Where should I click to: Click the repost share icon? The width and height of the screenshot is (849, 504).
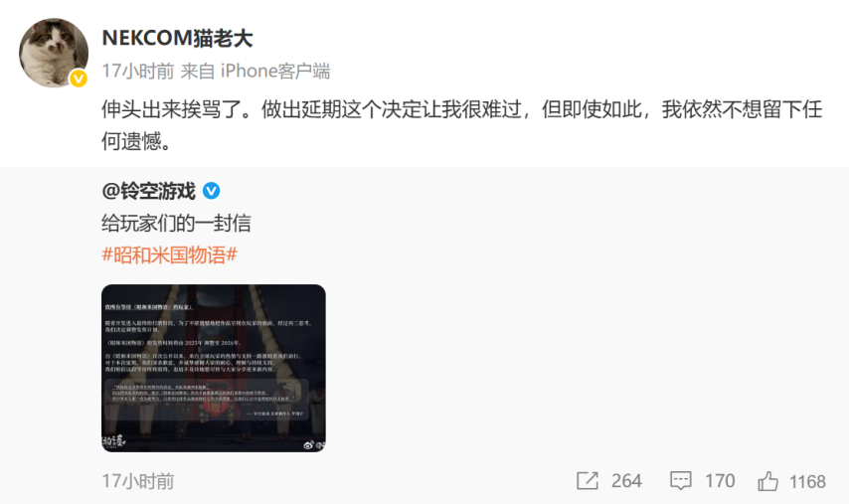click(588, 481)
